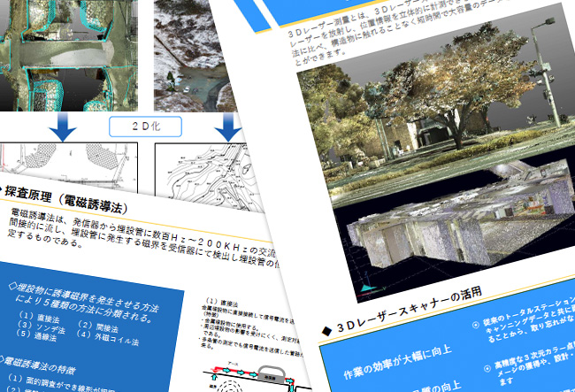Open the contour line map drawing
The width and height of the screenshot is (575, 392).
pyautogui.click(x=209, y=176)
